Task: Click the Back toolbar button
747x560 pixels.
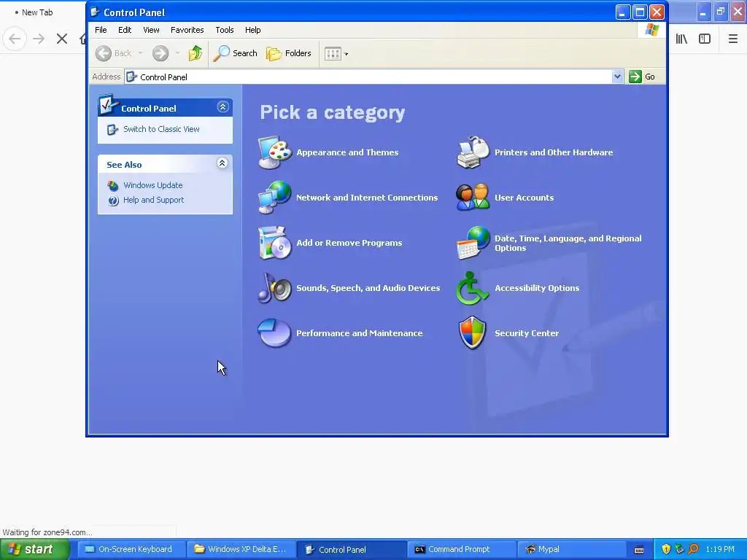Action: pyautogui.click(x=114, y=53)
